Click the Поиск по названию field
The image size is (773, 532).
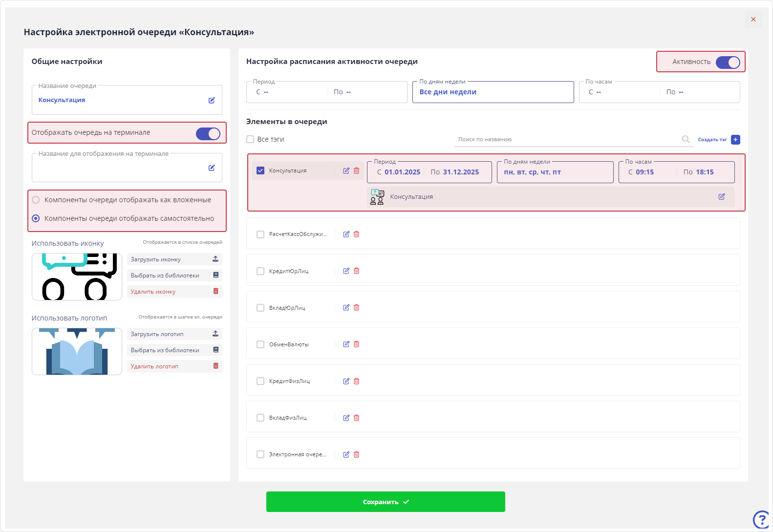click(x=567, y=139)
